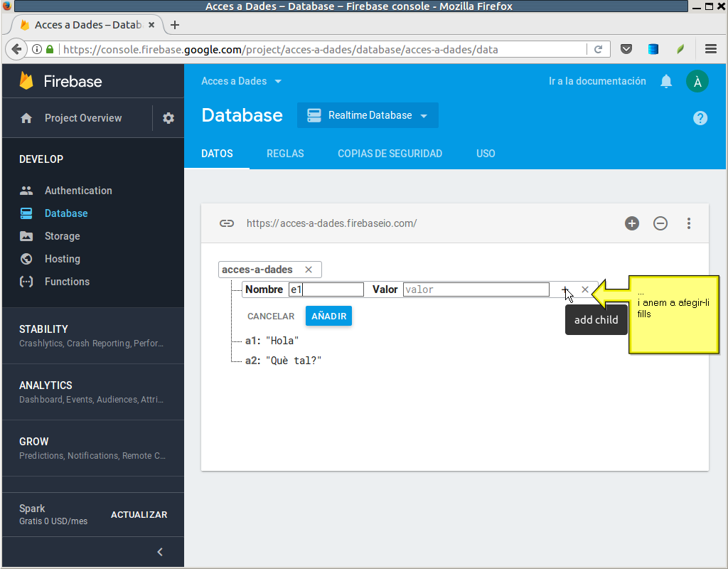The width and height of the screenshot is (728, 569).
Task: Click the green padlock in address bar
Action: (50, 49)
